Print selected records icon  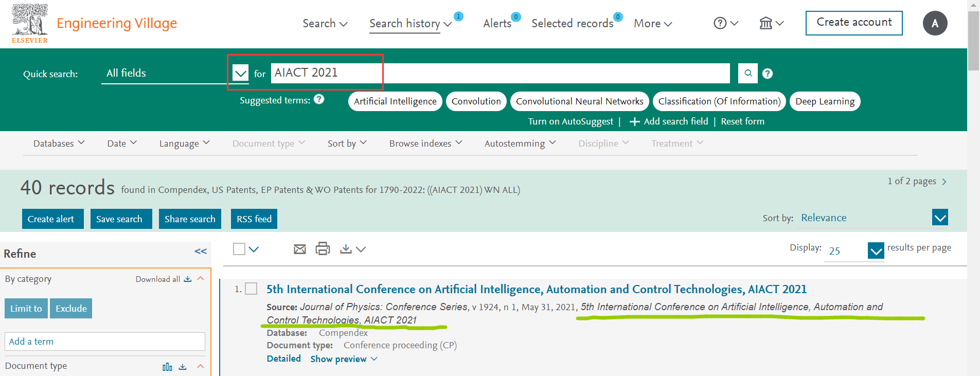pyautogui.click(x=323, y=249)
